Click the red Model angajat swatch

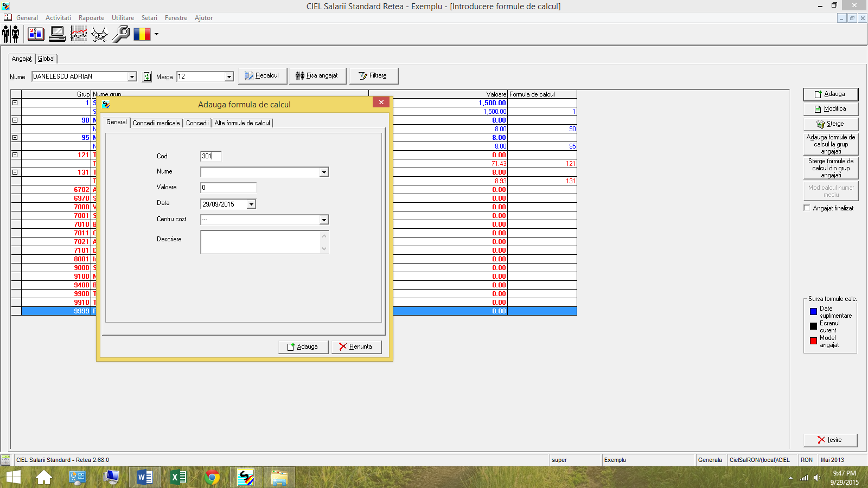[x=813, y=341]
